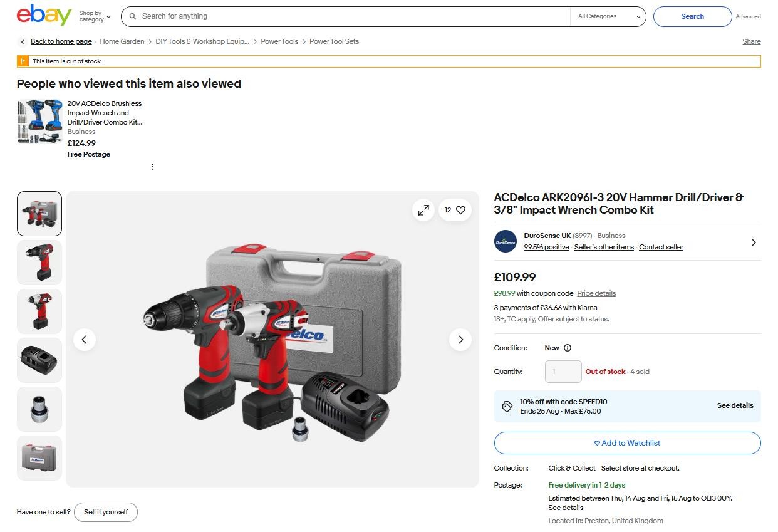
Task: Open See details under postage estimate
Action: [x=566, y=508]
